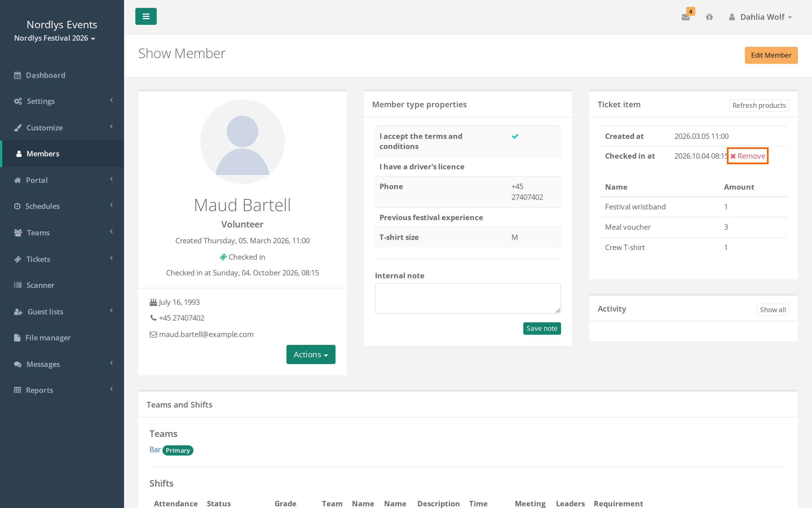Viewport: 812px width, 508px height.
Task: Click the Dashboard calendar icon
Action: (x=17, y=75)
